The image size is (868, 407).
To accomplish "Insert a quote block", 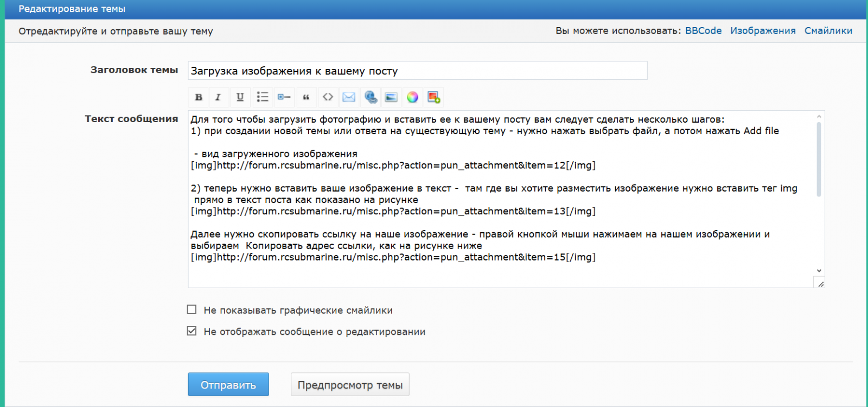I will pyautogui.click(x=306, y=97).
